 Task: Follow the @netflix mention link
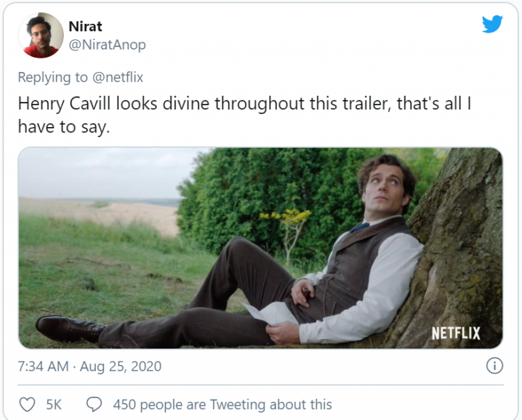(x=117, y=77)
